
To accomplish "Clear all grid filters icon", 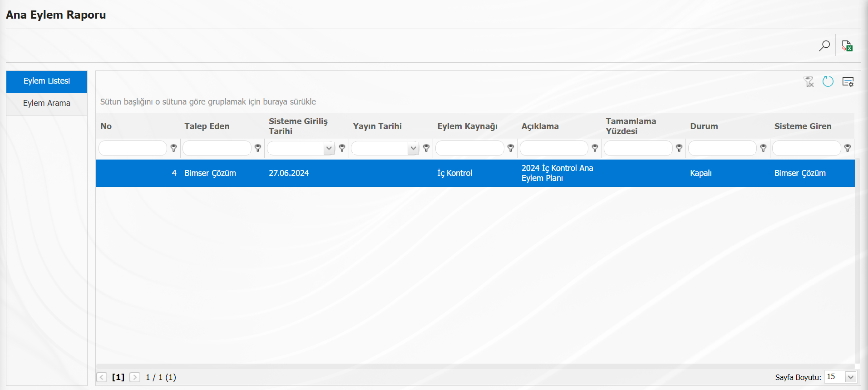I will (x=809, y=81).
